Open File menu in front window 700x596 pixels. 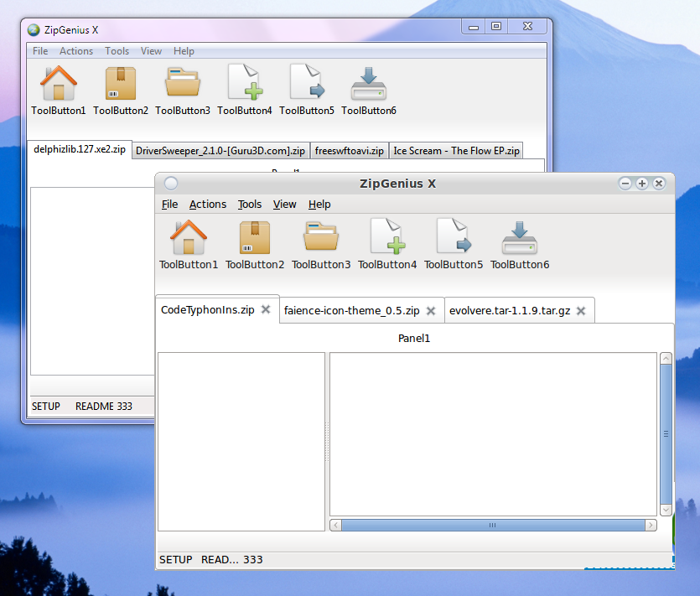pyautogui.click(x=169, y=204)
